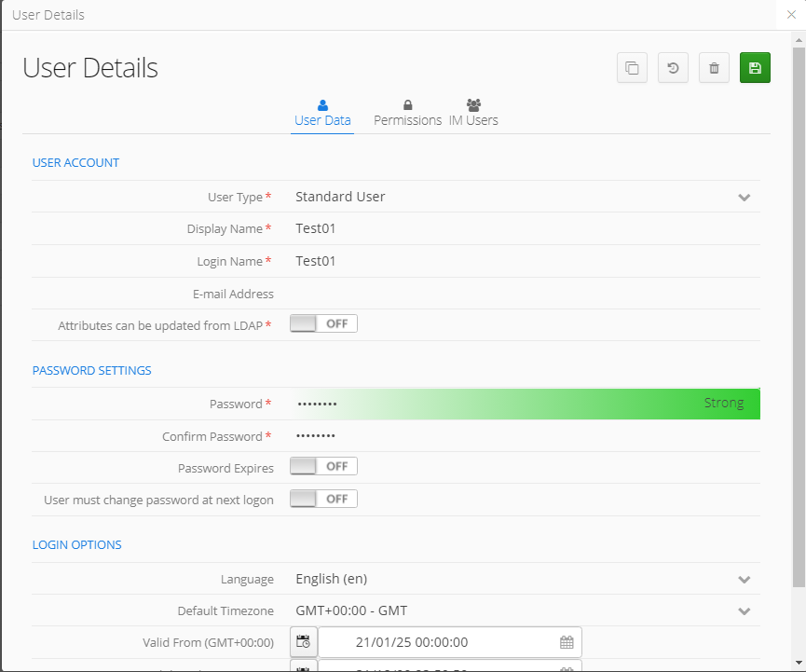Click the LOGIN OPTIONS section heading
The width and height of the screenshot is (806, 672).
76,544
